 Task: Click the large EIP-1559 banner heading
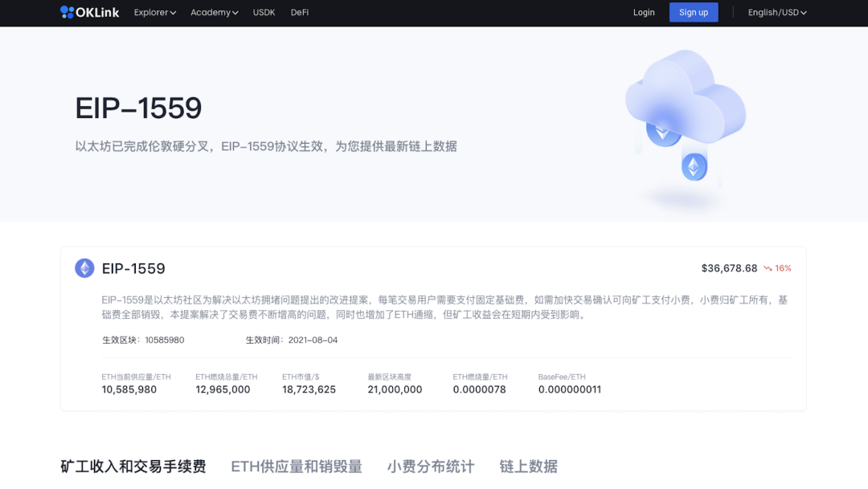pos(138,108)
